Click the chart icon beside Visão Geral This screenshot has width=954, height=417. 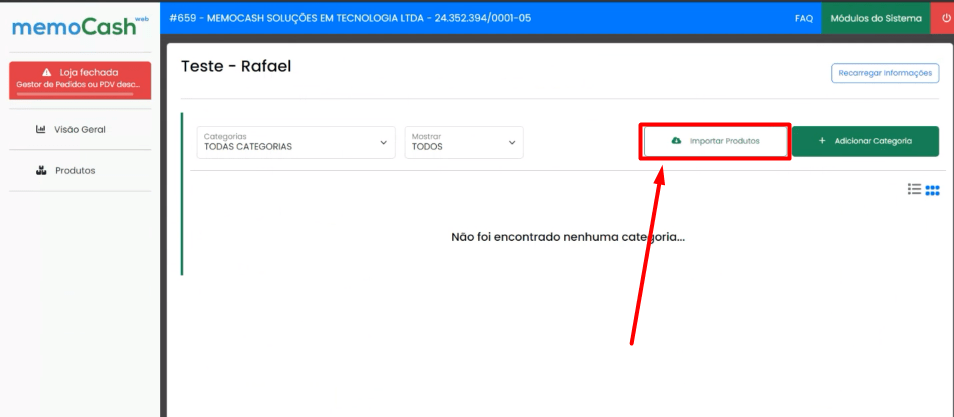(x=41, y=129)
